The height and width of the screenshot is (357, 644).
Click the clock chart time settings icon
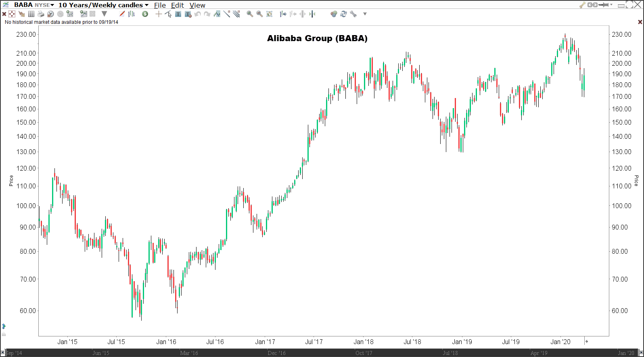(x=50, y=14)
